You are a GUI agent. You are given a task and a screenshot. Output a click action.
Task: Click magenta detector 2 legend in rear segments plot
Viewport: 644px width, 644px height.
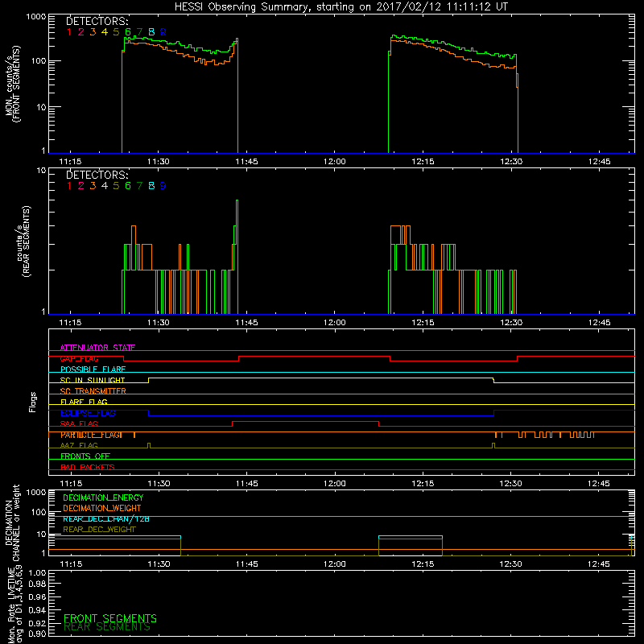click(x=81, y=186)
